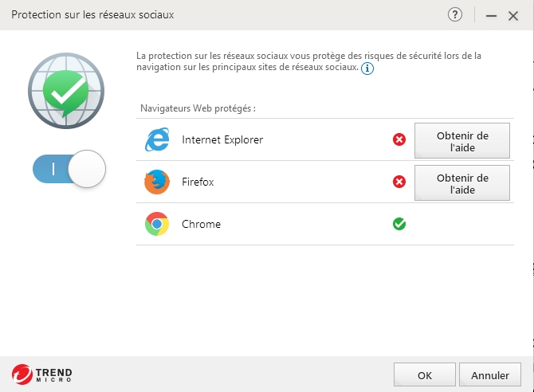Click the red X status next to Internet Explorer

tap(399, 139)
